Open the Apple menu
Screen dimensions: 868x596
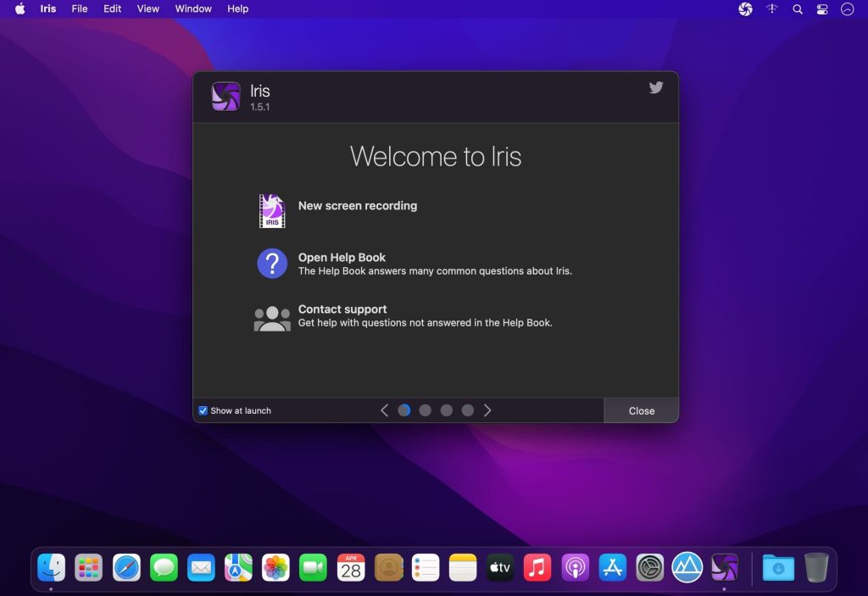[x=20, y=8]
